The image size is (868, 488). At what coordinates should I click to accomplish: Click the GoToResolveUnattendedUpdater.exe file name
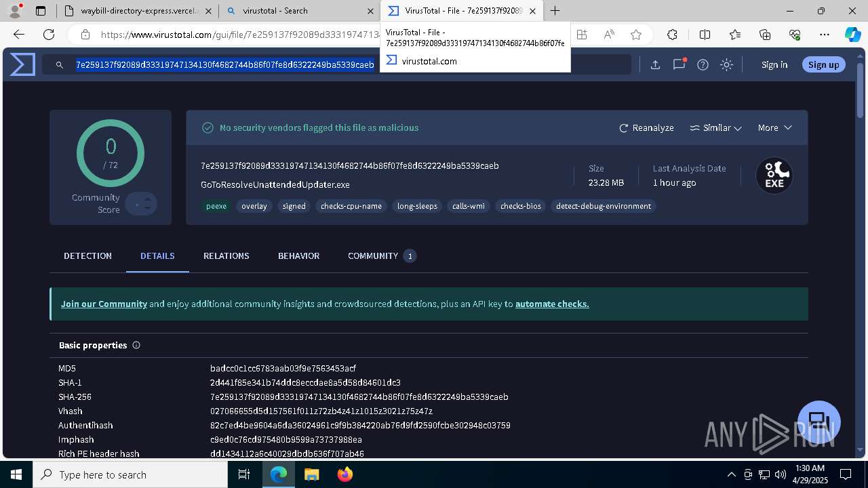[x=275, y=184]
